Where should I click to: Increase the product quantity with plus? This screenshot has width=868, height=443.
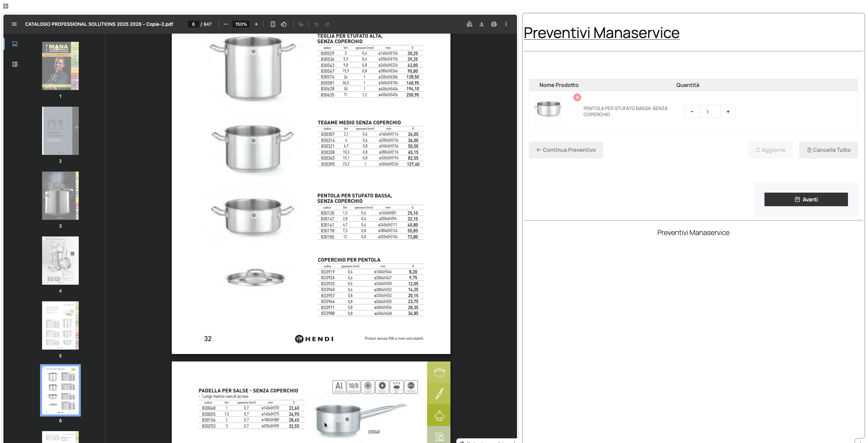(x=728, y=111)
